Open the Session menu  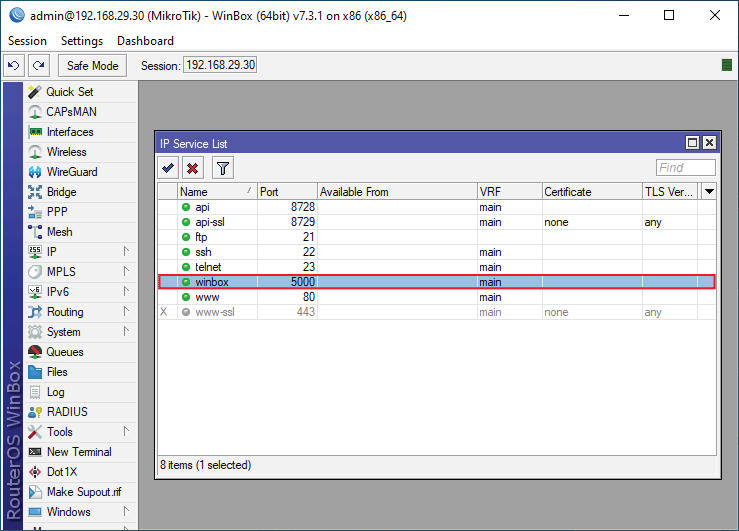click(27, 41)
